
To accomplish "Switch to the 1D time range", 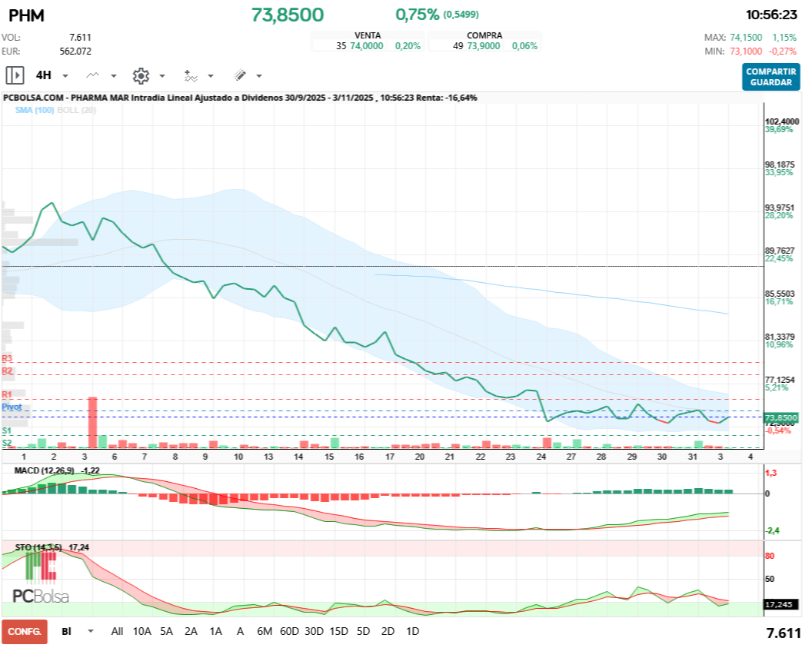I will coord(412,631).
